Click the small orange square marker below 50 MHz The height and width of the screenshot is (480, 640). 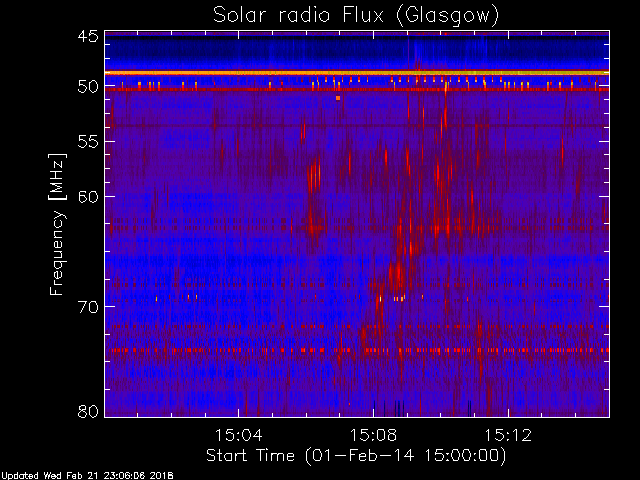tap(338, 98)
